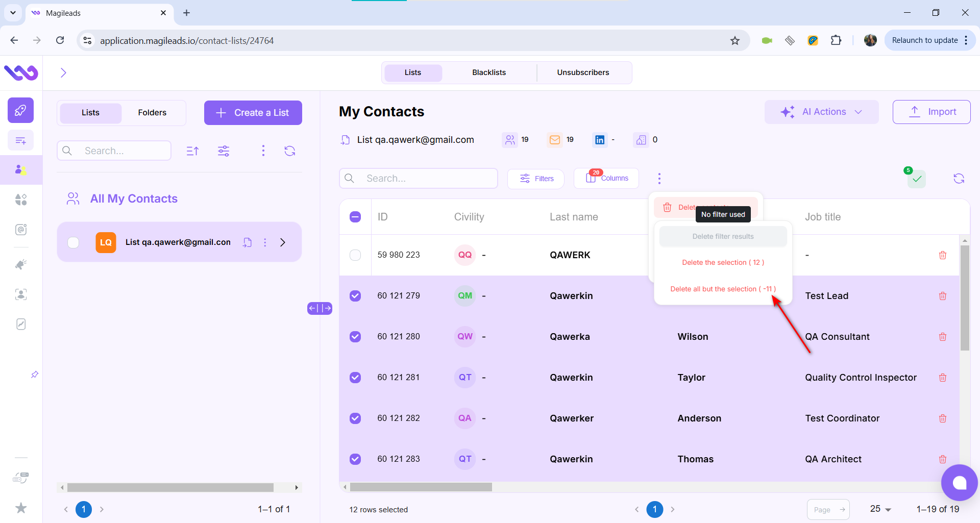Refresh the lists panel
The width and height of the screenshot is (980, 523).
290,151
